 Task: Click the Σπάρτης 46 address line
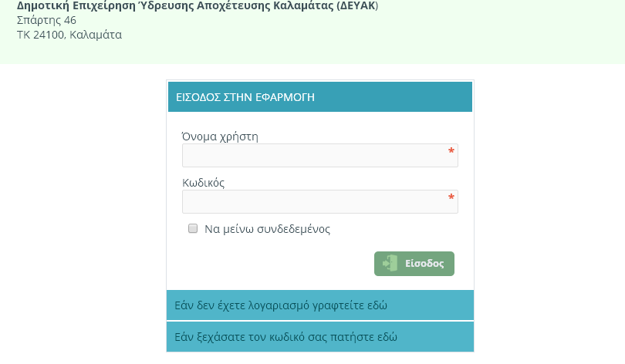(46, 20)
